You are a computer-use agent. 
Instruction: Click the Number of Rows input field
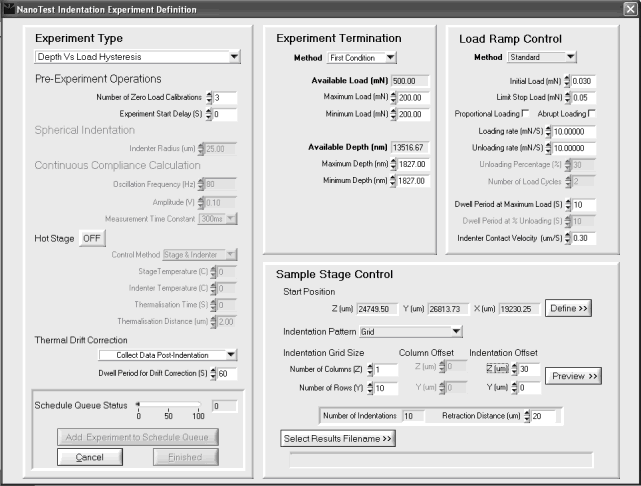click(385, 388)
